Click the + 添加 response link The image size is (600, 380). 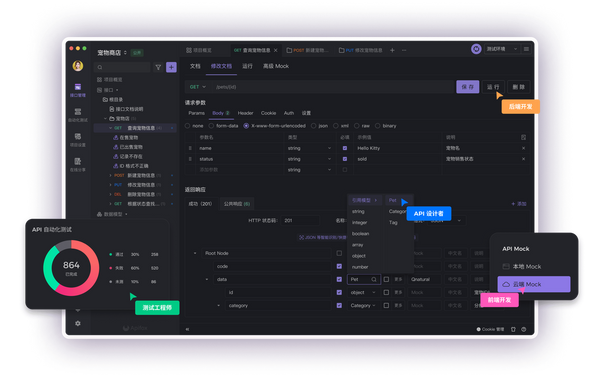[x=519, y=204]
